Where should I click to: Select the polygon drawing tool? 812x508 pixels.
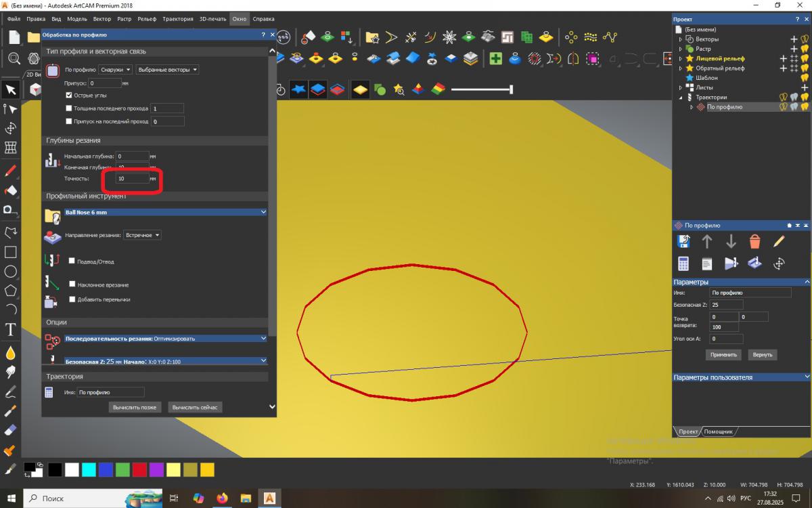point(11,291)
